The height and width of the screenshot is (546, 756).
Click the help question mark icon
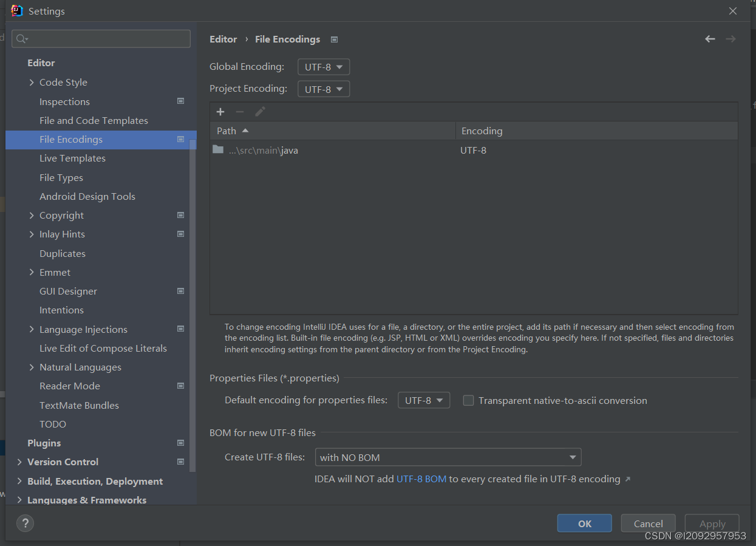pyautogui.click(x=25, y=523)
